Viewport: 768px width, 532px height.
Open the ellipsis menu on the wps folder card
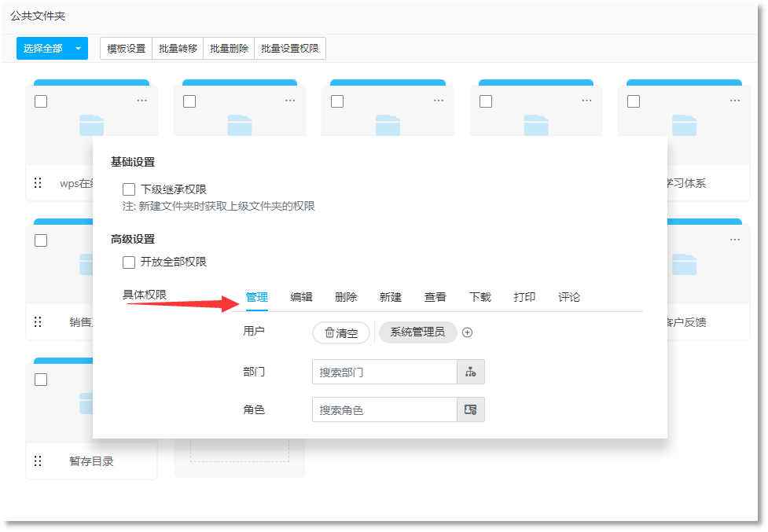[141, 101]
